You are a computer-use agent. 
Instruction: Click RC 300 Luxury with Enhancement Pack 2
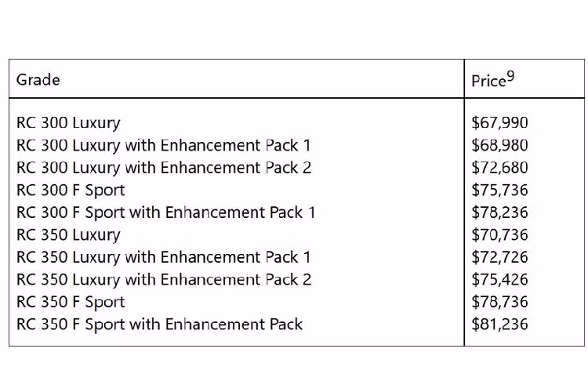[x=163, y=167]
